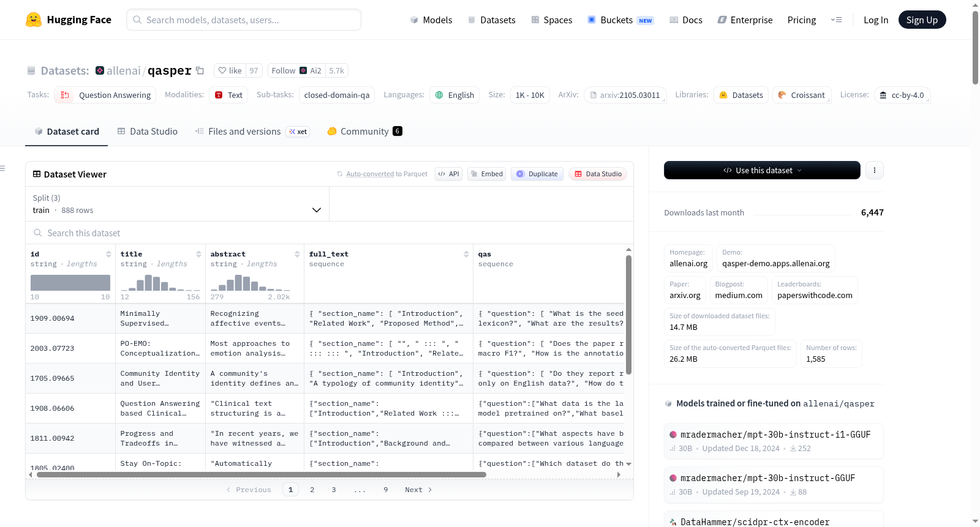Open the left sidebar hamburger toggle
Viewport: 980px width, 527px height.
point(2,168)
